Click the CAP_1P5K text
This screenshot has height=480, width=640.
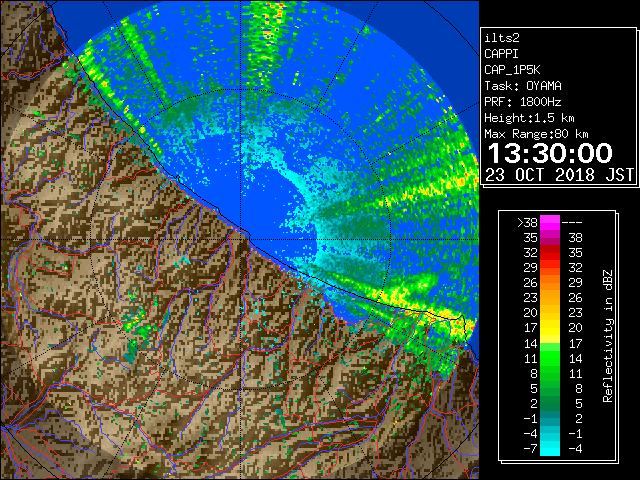point(512,70)
